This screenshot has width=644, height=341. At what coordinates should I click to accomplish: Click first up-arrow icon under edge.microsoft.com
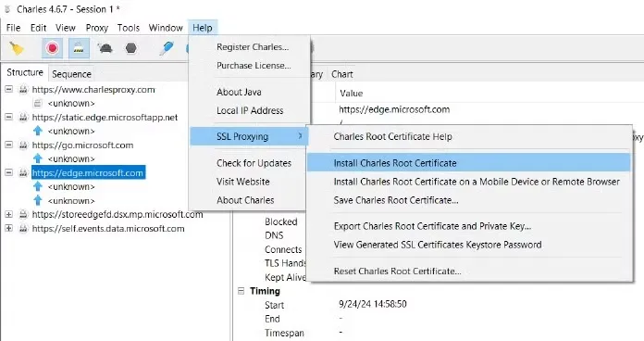[37, 186]
